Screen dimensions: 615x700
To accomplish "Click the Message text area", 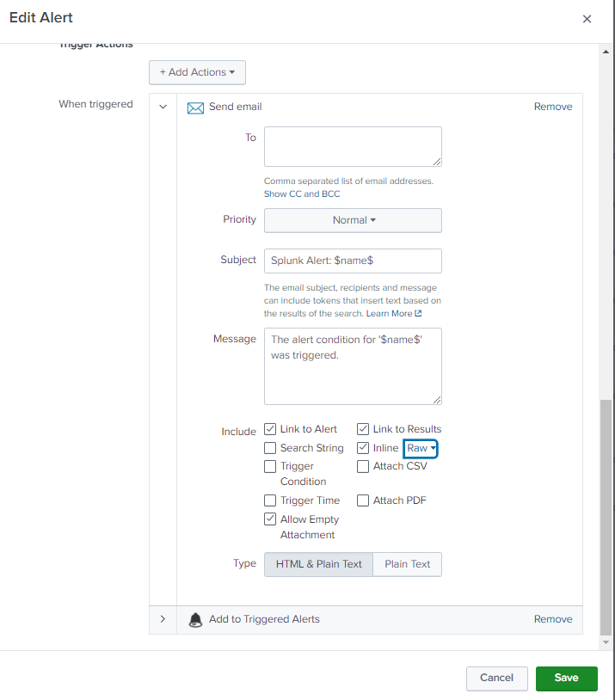I will 353,366.
